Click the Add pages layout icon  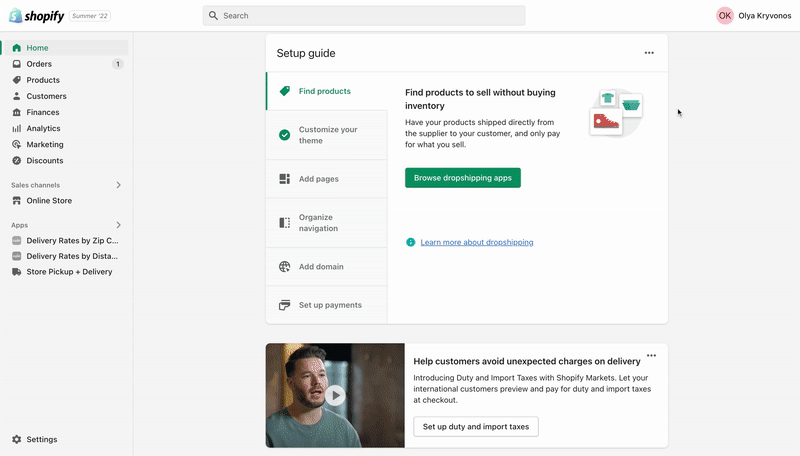(285, 179)
